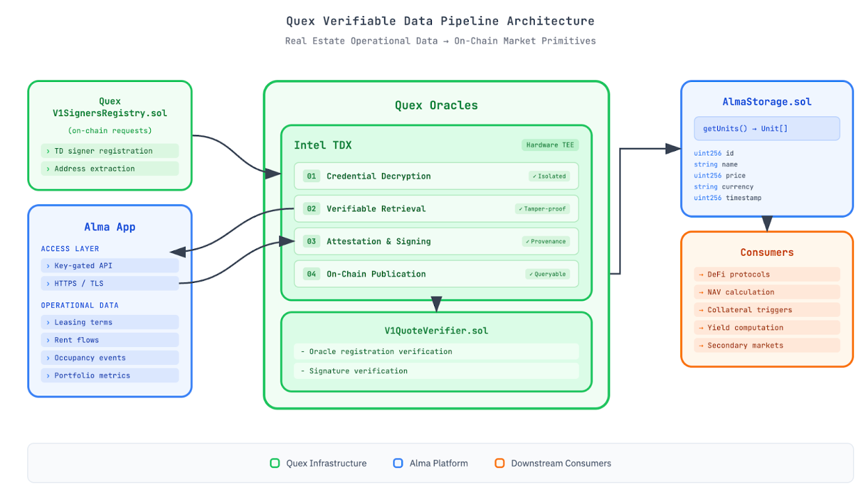This screenshot has width=868, height=495.
Task: Click the Credential Decryption step label
Action: click(x=378, y=176)
